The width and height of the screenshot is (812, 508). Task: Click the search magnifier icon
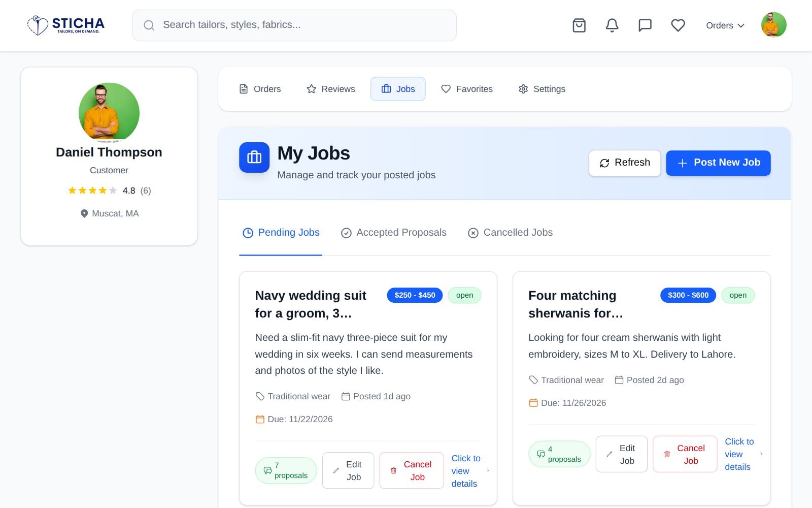click(149, 25)
